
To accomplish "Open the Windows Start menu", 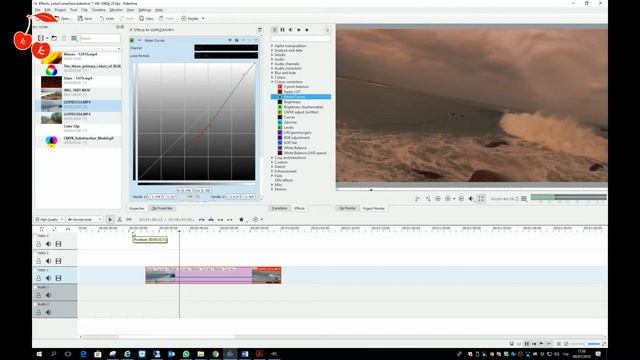I will tap(39, 354).
